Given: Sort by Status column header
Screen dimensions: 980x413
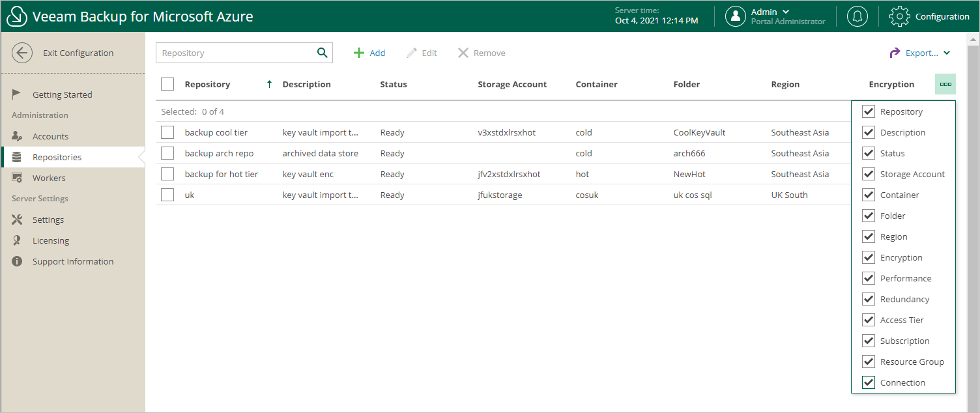Looking at the screenshot, I should (394, 84).
